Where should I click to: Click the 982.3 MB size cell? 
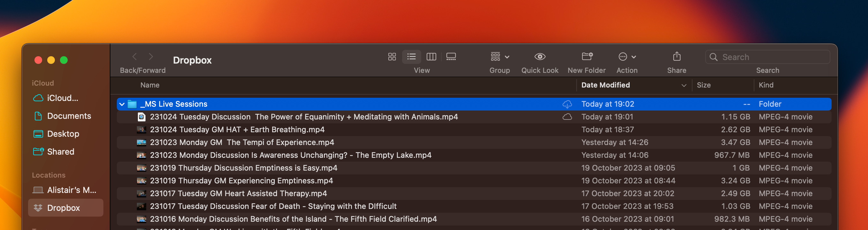point(732,219)
